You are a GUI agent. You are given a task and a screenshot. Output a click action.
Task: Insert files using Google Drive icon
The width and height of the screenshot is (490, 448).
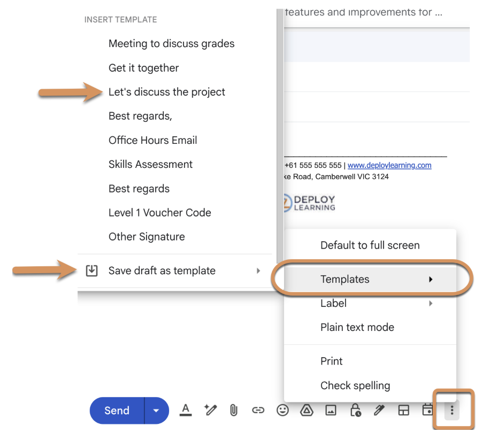click(x=306, y=410)
